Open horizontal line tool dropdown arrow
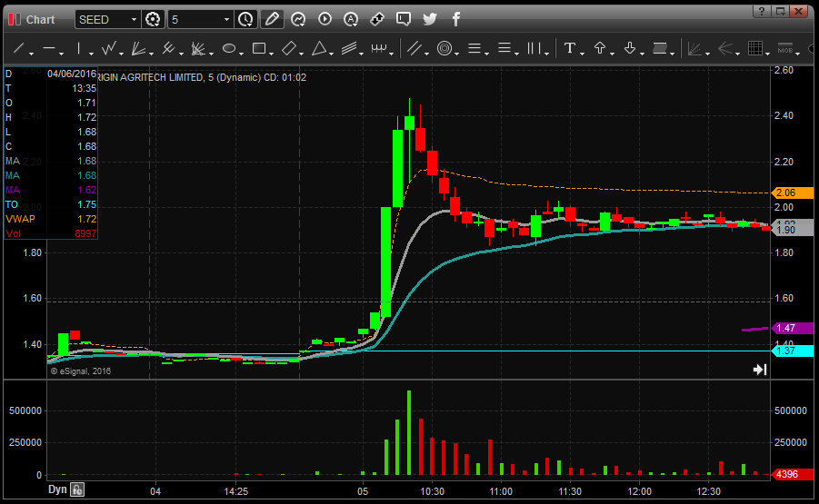 click(62, 54)
